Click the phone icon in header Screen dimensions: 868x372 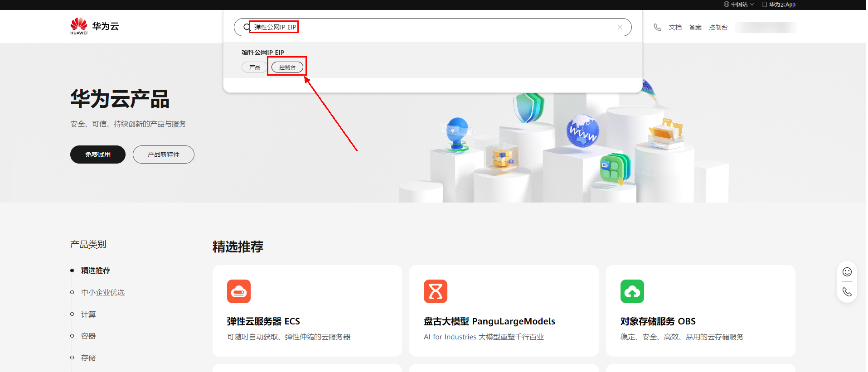[x=657, y=27]
